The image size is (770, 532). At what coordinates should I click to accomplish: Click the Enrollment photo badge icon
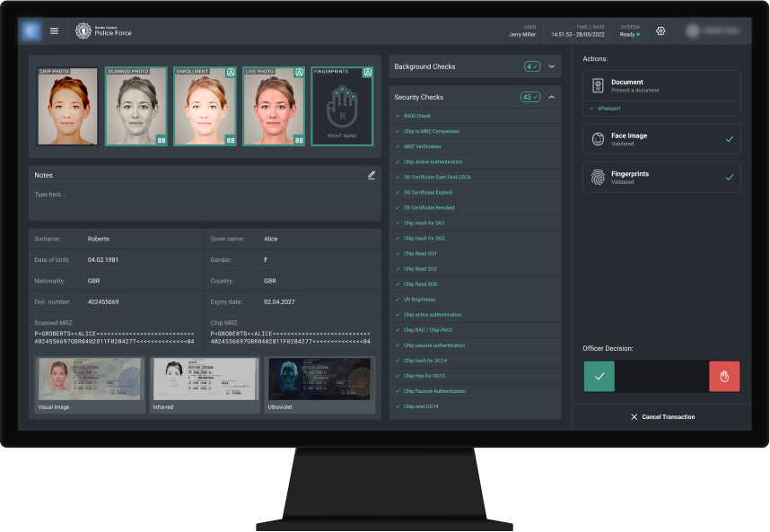(x=231, y=72)
